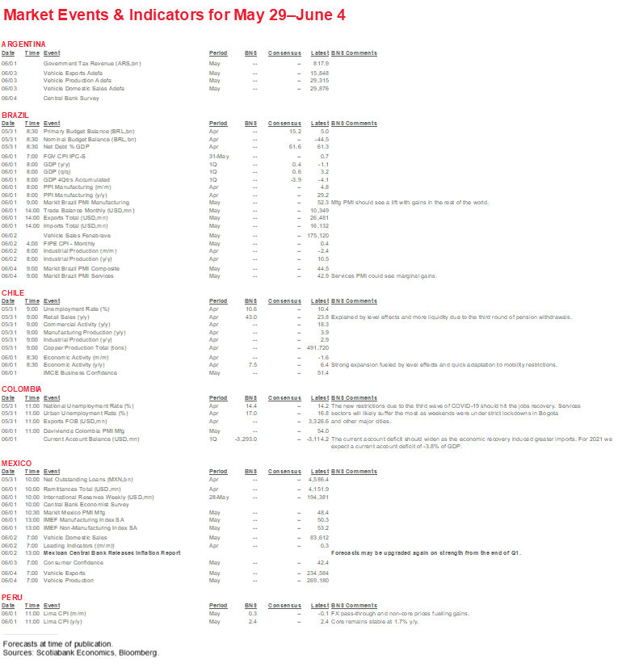Select the ARGENTINA section heading
The height and width of the screenshot is (672, 618).
click(x=24, y=44)
